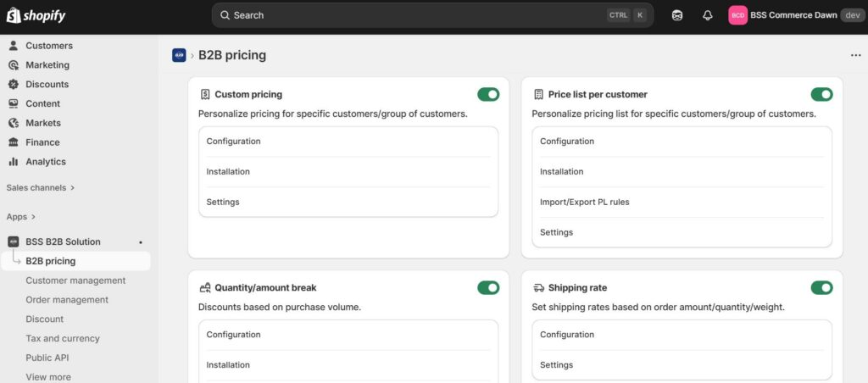Open the three-dot page menu
Image resolution: width=868 pixels, height=383 pixels.
pos(856,55)
